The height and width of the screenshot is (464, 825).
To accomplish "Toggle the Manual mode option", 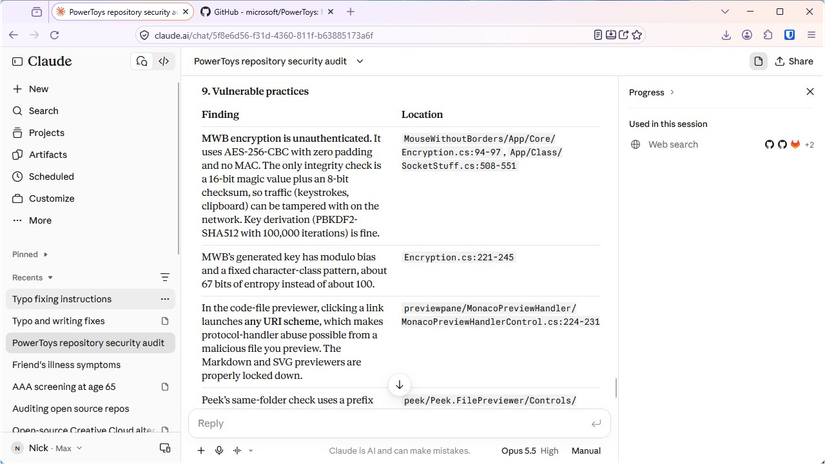I will pos(586,451).
